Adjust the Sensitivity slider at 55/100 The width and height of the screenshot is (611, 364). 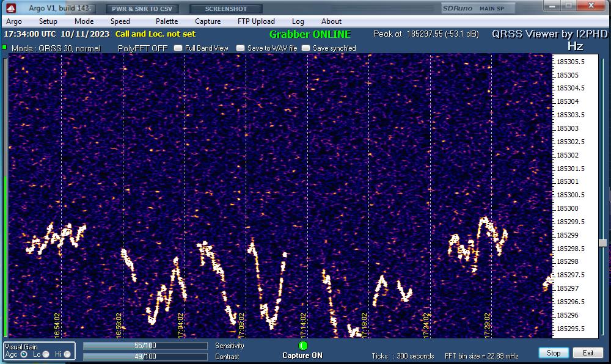145,346
